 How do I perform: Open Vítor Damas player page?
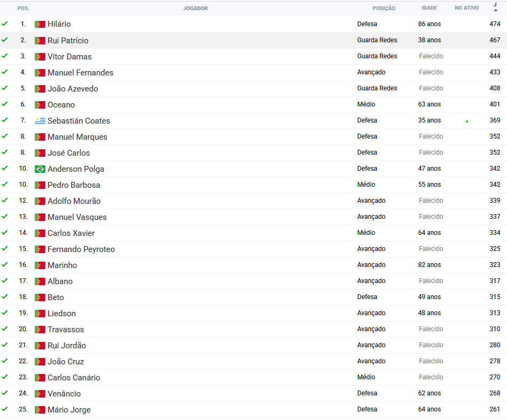70,57
